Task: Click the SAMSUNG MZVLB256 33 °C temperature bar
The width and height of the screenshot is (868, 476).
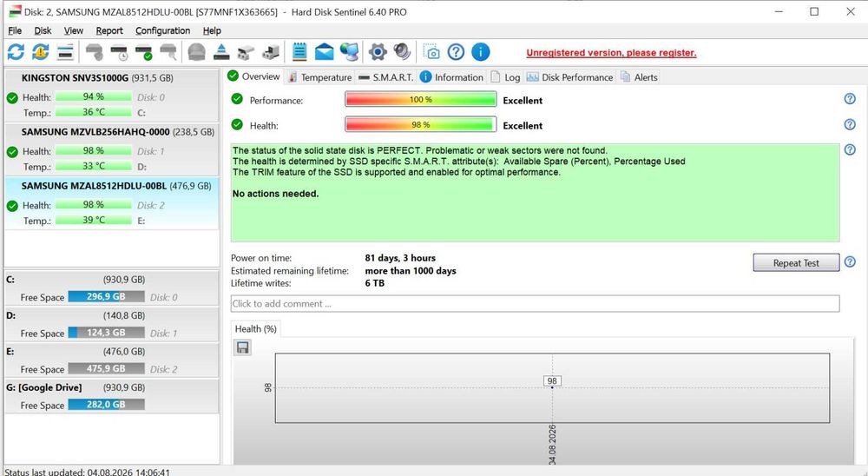Action: tap(93, 166)
